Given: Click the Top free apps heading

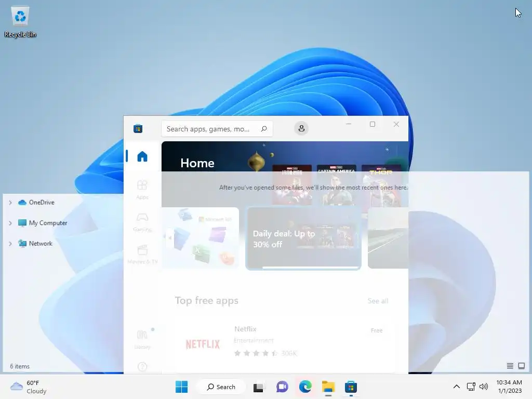Looking at the screenshot, I should (x=207, y=301).
